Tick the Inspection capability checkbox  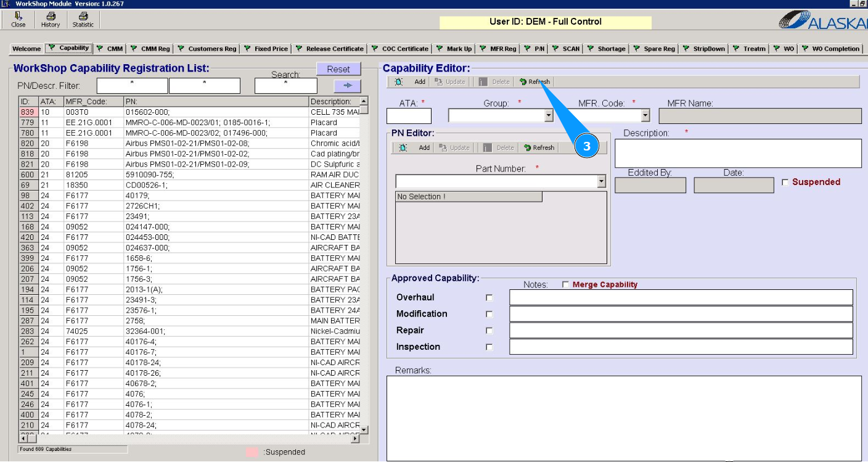tap(489, 347)
